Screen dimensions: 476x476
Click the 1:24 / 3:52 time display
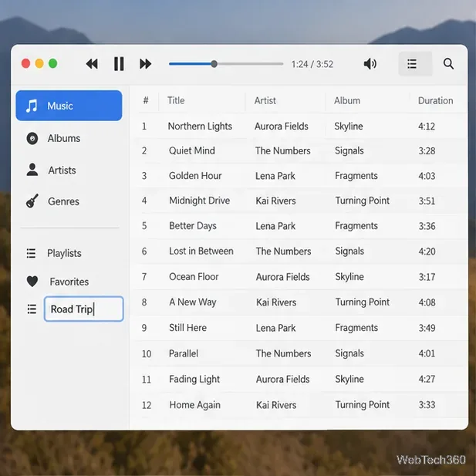click(312, 64)
